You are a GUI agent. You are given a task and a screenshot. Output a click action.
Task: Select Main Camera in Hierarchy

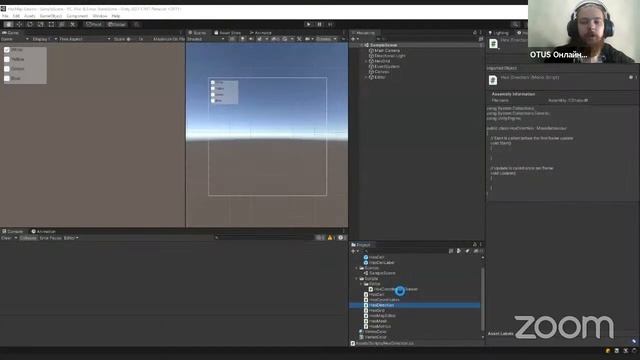pos(387,50)
